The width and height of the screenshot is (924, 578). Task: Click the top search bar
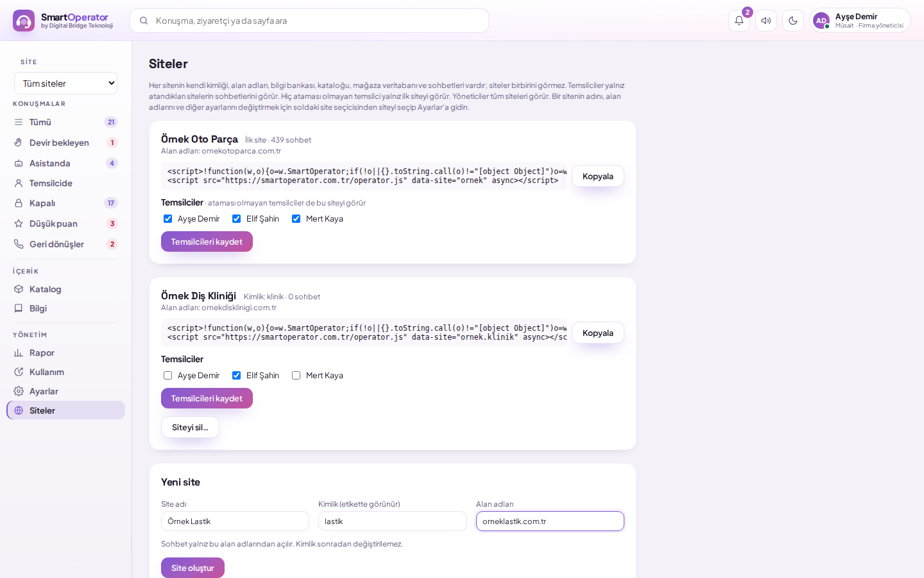tap(309, 21)
